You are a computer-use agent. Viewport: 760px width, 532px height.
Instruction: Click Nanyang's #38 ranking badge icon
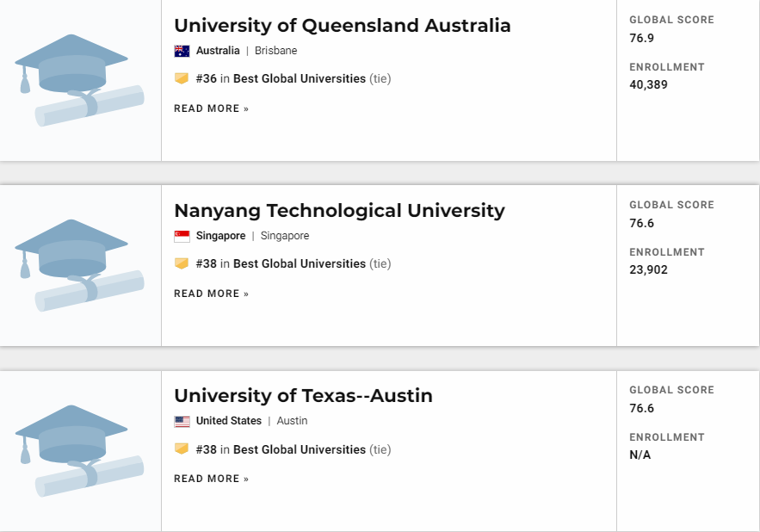(x=182, y=263)
